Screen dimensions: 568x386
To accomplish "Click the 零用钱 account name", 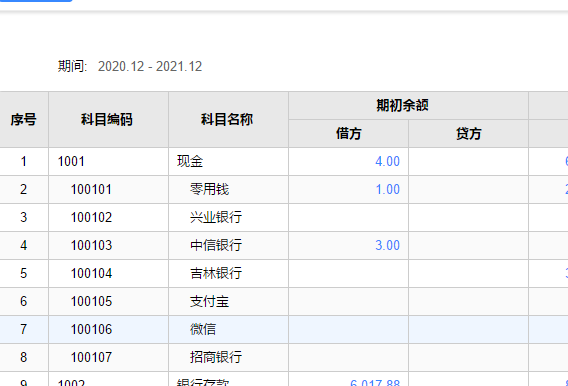I will click(x=209, y=189).
